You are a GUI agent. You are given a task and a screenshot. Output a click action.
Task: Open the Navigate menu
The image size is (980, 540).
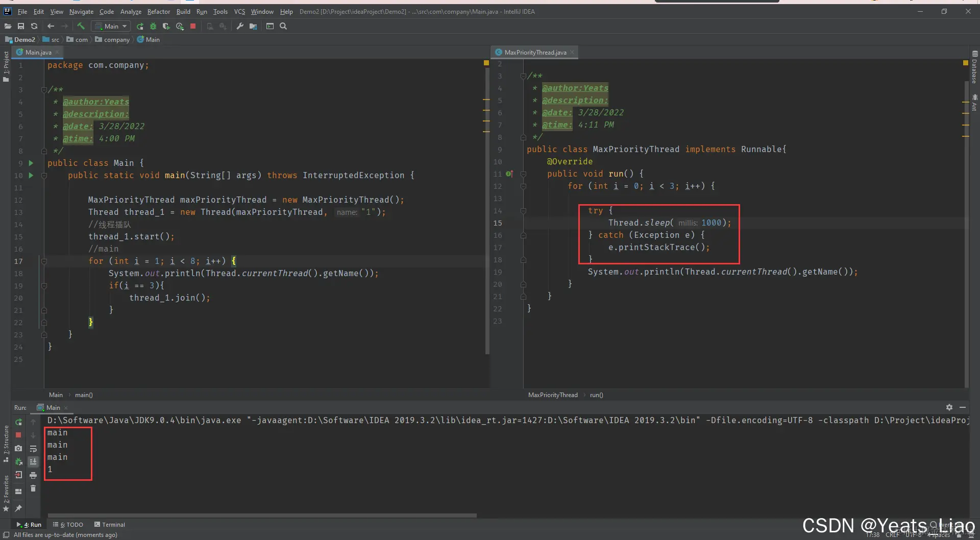pos(81,11)
